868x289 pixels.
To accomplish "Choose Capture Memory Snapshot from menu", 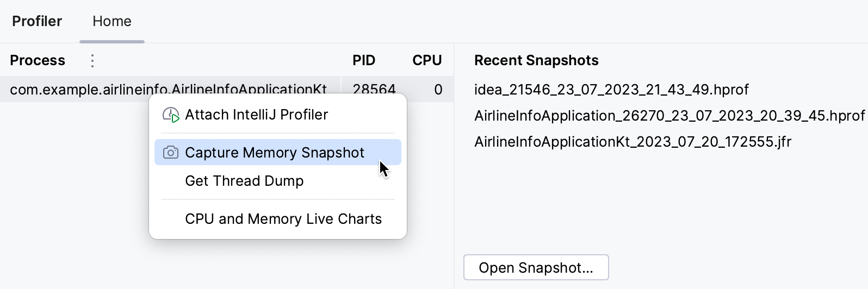I will point(275,153).
